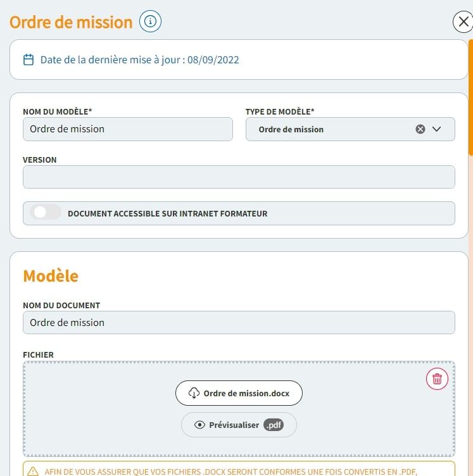Click the Version input field
The height and width of the screenshot is (476, 473).
tap(239, 177)
